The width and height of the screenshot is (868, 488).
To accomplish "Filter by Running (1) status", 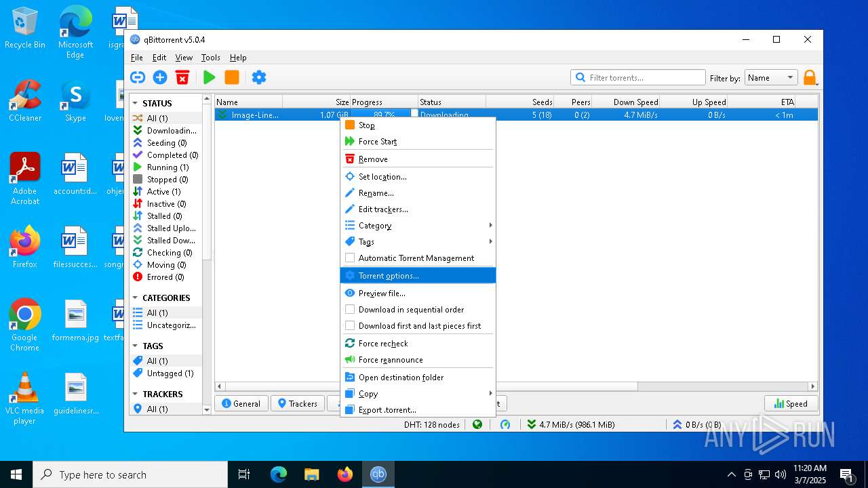I will click(166, 167).
